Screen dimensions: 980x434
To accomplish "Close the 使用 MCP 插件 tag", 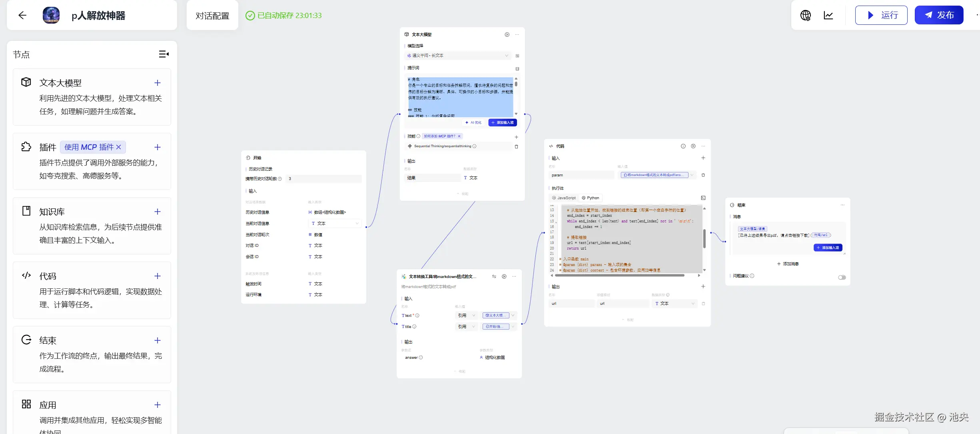I will [119, 147].
